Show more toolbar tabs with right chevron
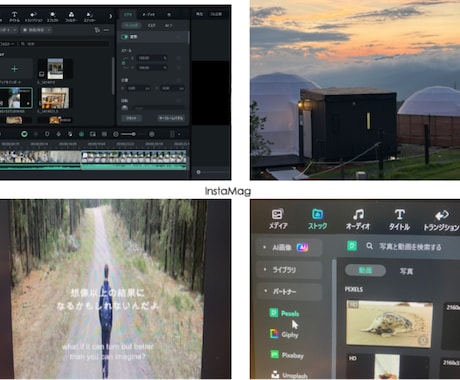460x380 pixels. point(110,16)
